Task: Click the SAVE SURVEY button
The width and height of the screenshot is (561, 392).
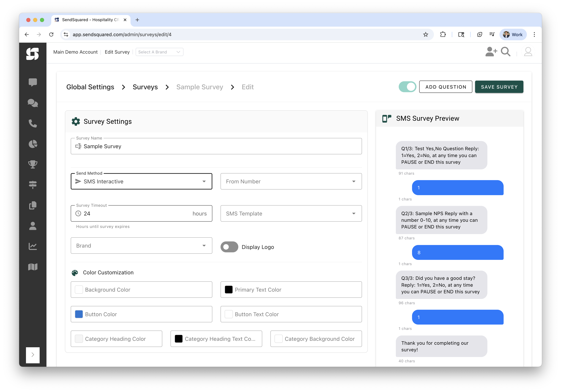Action: (x=499, y=87)
